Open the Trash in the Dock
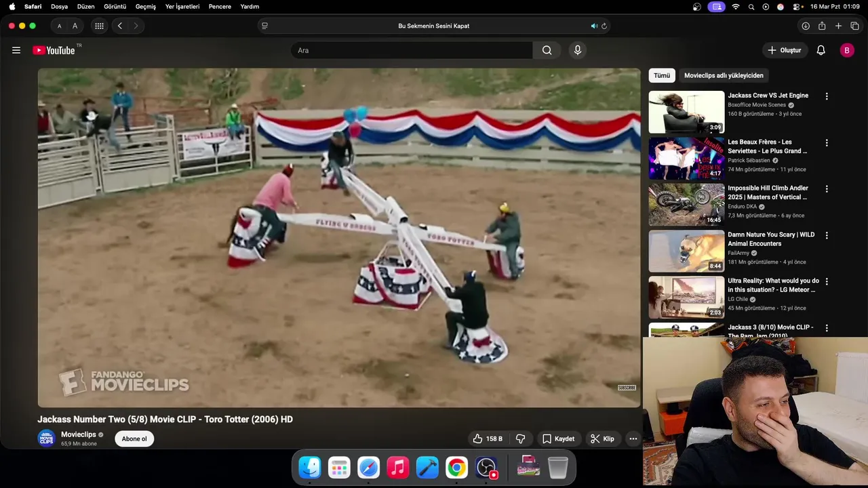Image resolution: width=868 pixels, height=488 pixels. click(557, 468)
